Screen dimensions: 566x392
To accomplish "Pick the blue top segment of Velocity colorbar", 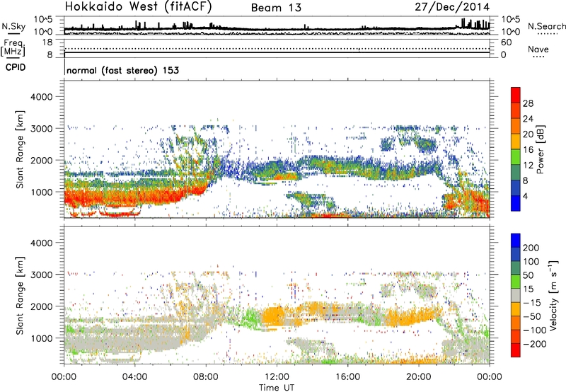I will 516,241.
